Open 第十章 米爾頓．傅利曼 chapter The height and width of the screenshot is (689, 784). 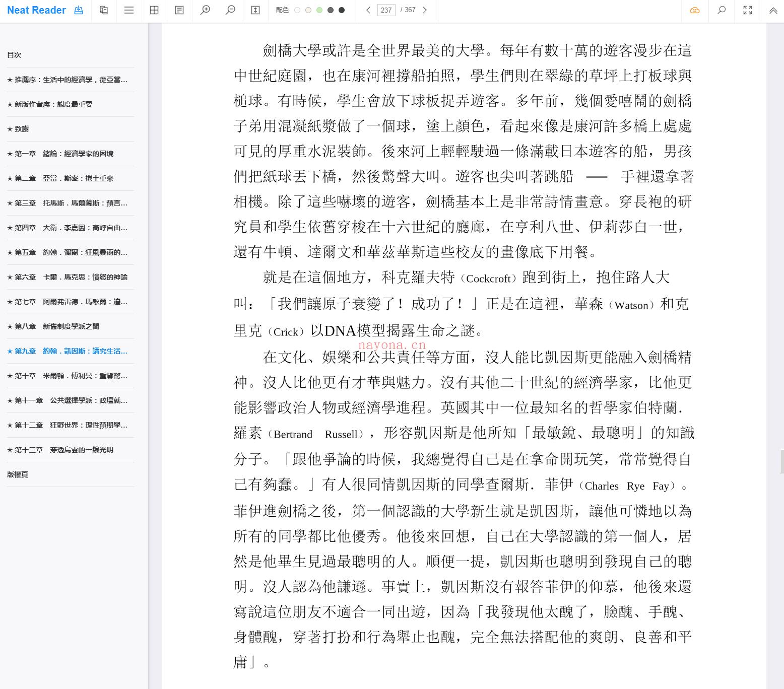pos(71,376)
